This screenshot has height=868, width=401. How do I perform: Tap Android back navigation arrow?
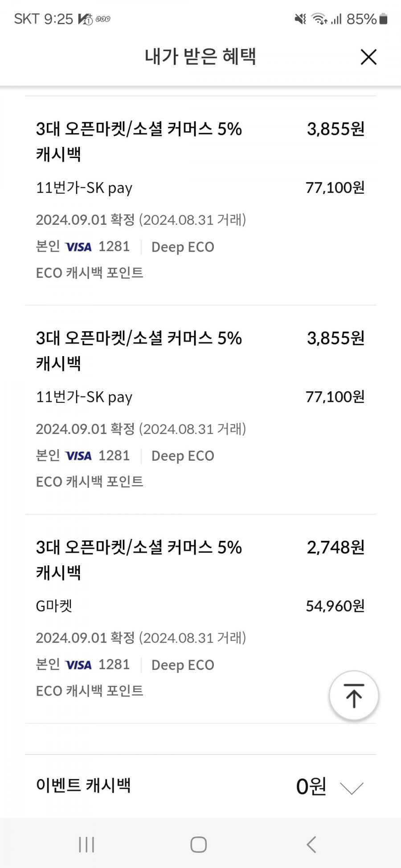point(311,844)
